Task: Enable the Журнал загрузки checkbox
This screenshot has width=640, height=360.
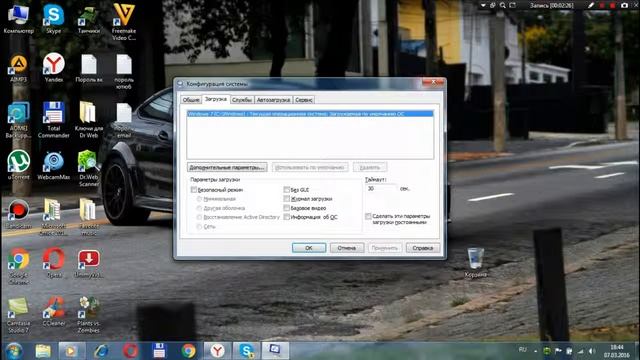Action: [287, 199]
